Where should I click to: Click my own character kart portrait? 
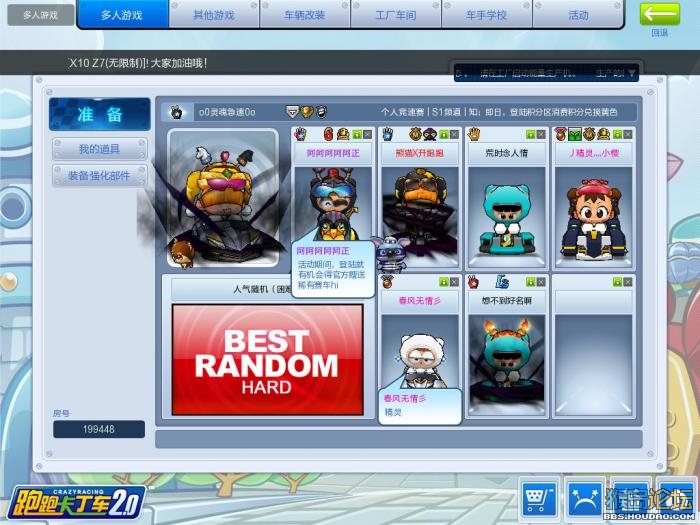[223, 198]
